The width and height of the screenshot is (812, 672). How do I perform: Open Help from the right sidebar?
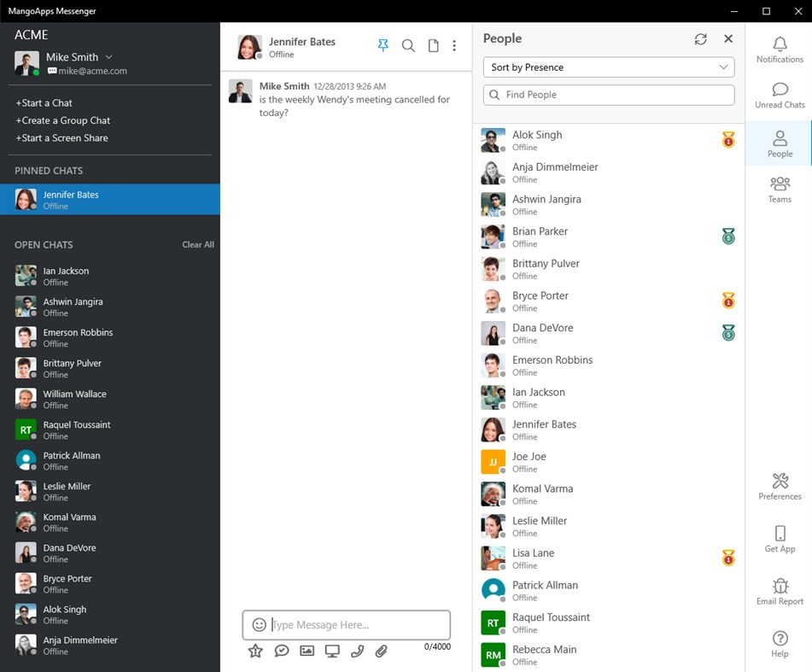(779, 646)
